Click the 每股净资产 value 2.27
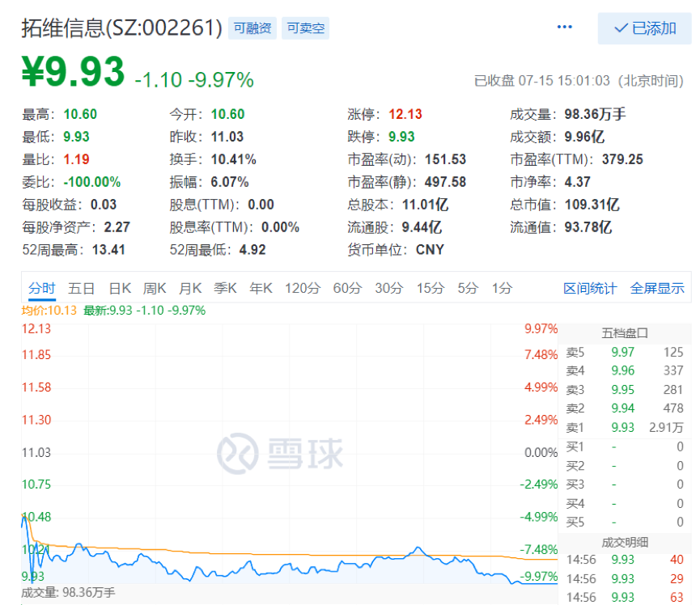The image size is (700, 605). pos(117,227)
